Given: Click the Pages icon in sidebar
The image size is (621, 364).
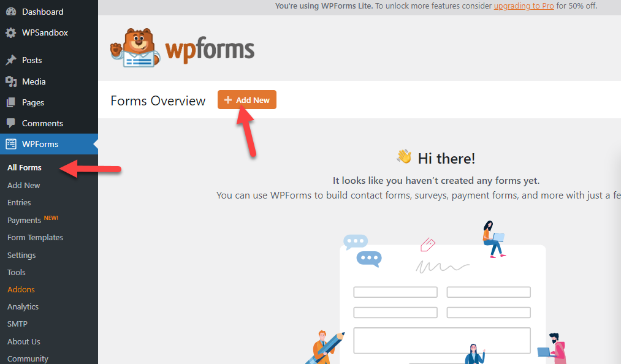Looking at the screenshot, I should pos(11,102).
